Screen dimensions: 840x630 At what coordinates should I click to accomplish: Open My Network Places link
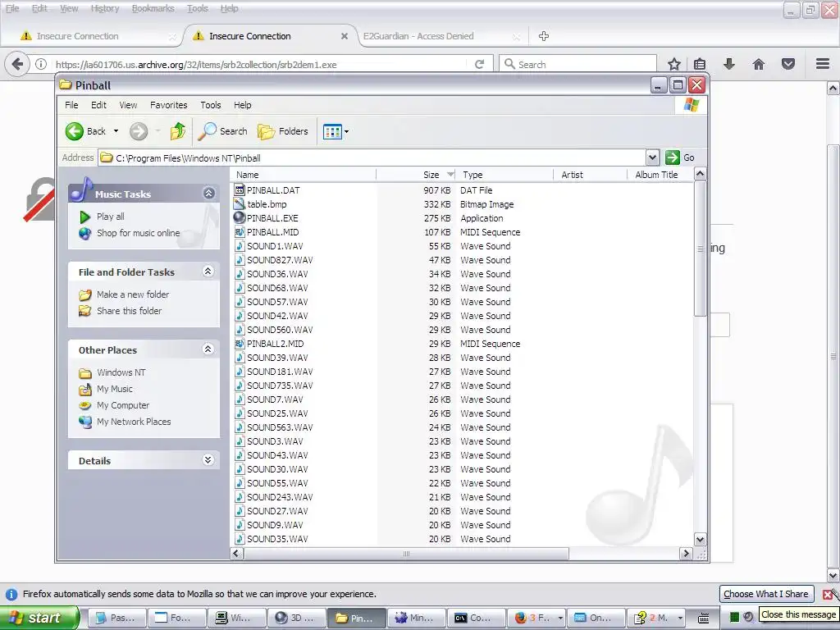click(134, 422)
